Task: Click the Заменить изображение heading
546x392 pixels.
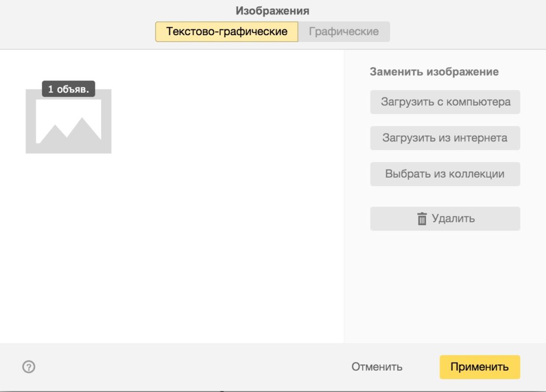Action: [x=433, y=70]
